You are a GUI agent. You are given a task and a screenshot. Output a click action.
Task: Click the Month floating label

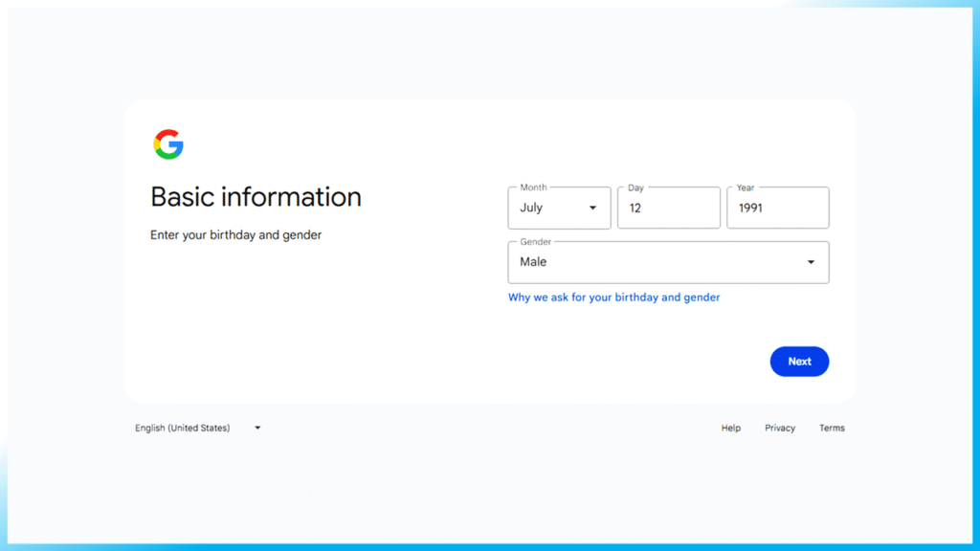[x=533, y=187]
